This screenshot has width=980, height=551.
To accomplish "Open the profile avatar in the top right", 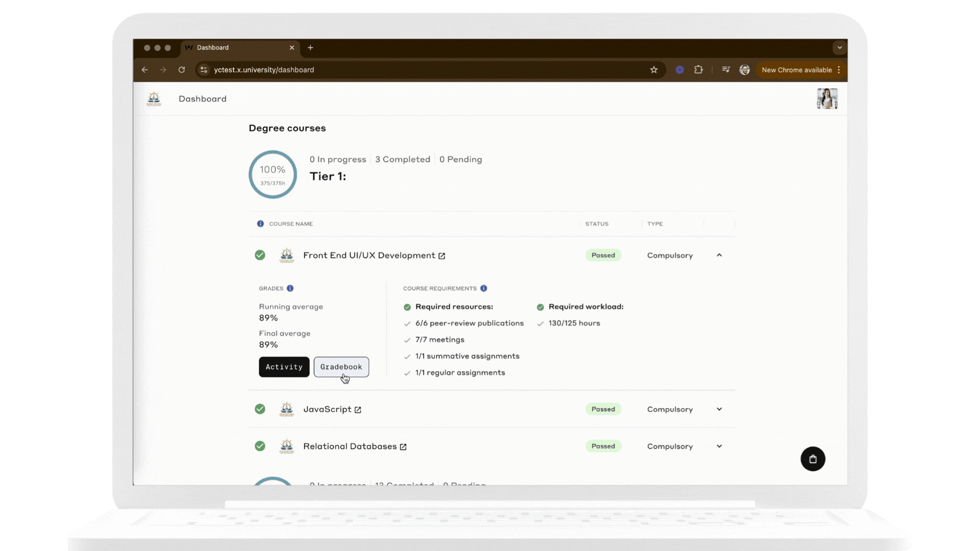I will (827, 98).
